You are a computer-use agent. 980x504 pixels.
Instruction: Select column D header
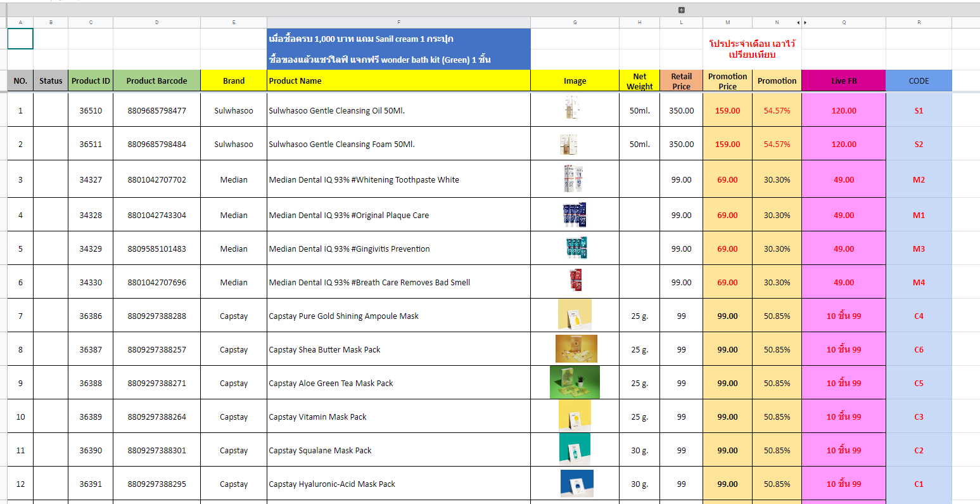156,23
